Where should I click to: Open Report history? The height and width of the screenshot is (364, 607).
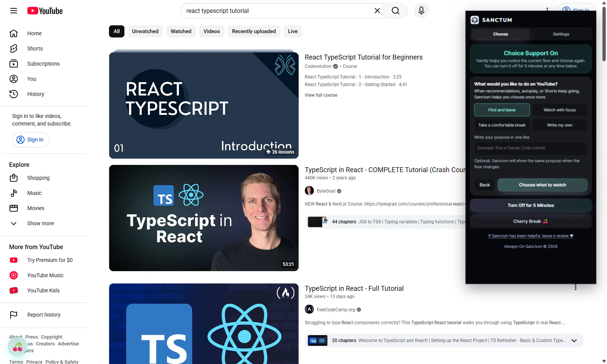[44, 315]
